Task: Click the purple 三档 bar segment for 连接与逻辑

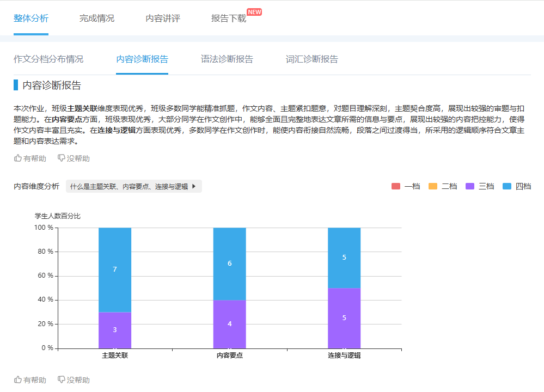Action: click(x=344, y=318)
